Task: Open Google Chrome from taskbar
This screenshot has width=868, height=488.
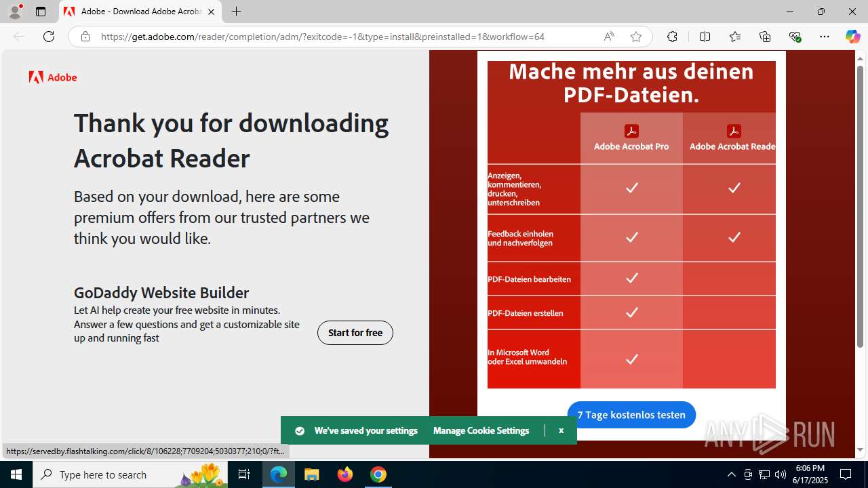Action: (378, 474)
